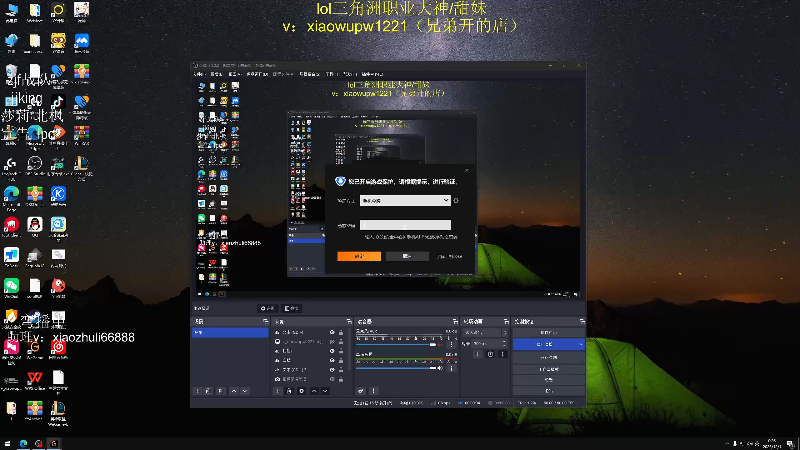Expand dropdown arrow on blue Controls button
Image resolution: width=800 pixels, height=450 pixels.
point(581,345)
